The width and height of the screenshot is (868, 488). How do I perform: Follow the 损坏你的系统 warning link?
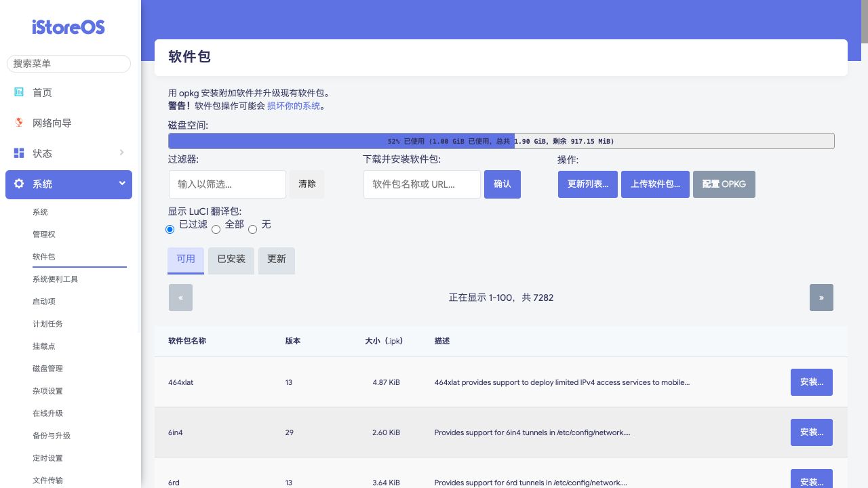[x=293, y=106]
